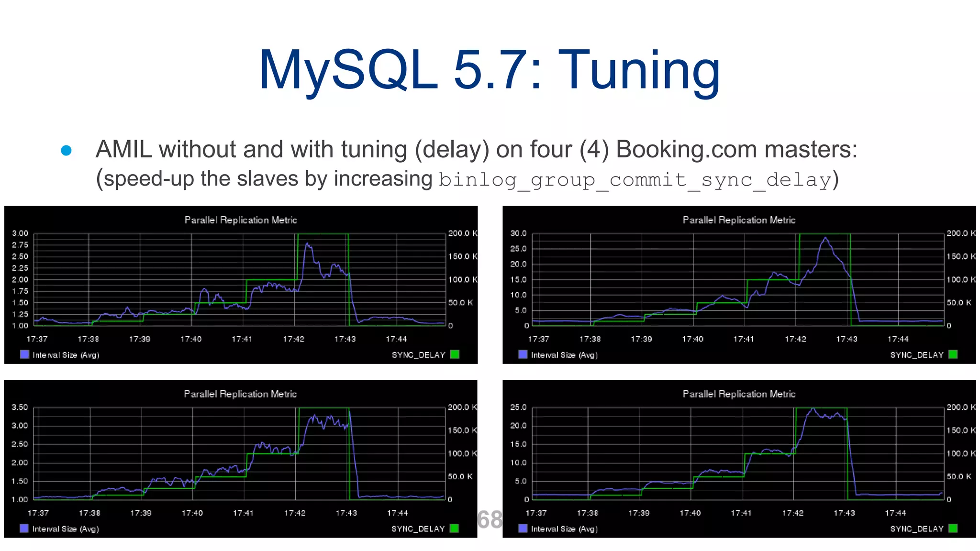Viewport: 980px width, 551px height.
Task: Click 'Interval Size (Avg)' legend label, bottom-left chart
Action: (66, 529)
